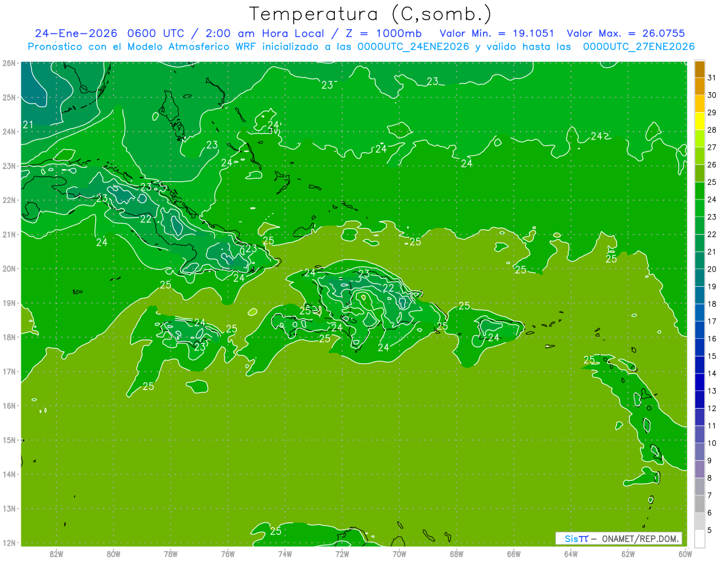Click latitude axis label '20N'

[8, 269]
